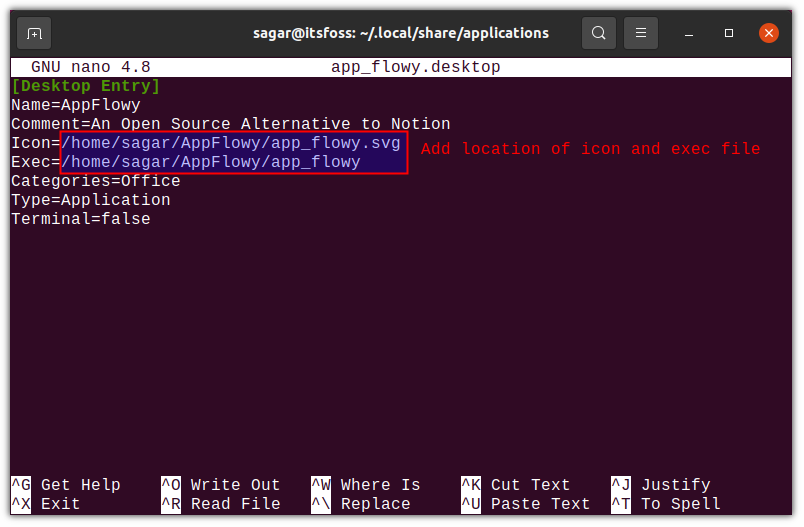Click the To Spell shortcut label
This screenshot has height=527, width=804.
(680, 504)
